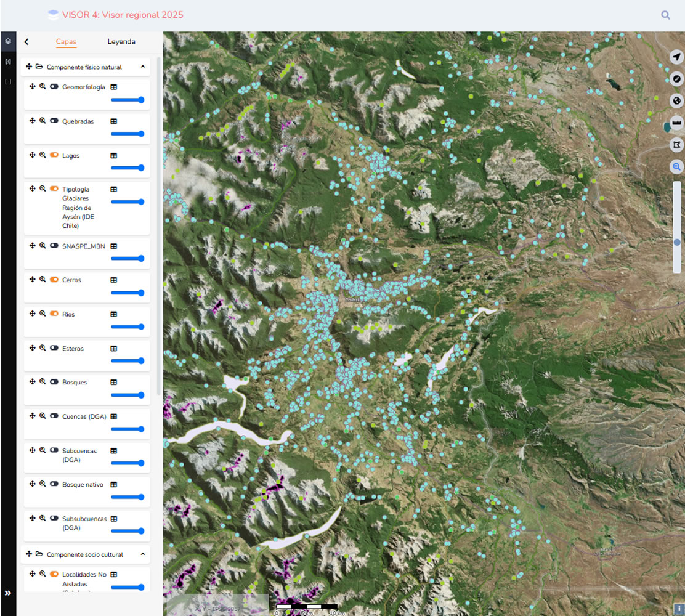Open attribute table for Lagos layer
The image size is (685, 616).
(x=113, y=156)
